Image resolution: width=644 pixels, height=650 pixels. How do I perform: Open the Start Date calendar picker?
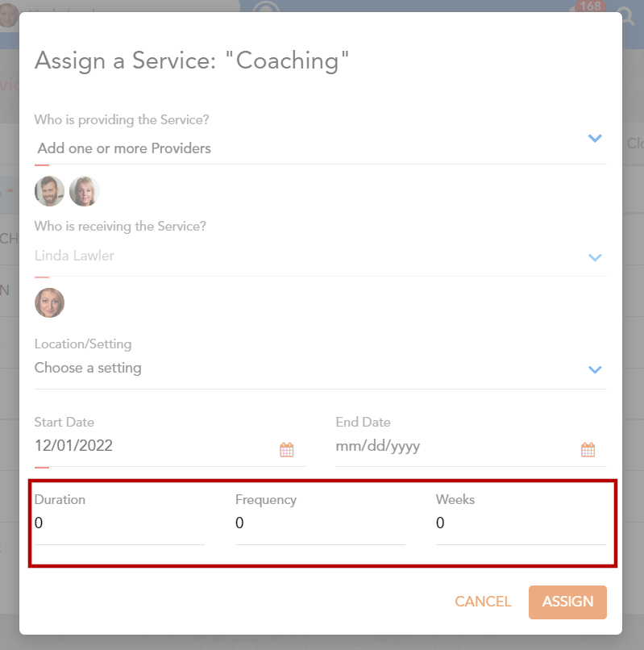287,450
